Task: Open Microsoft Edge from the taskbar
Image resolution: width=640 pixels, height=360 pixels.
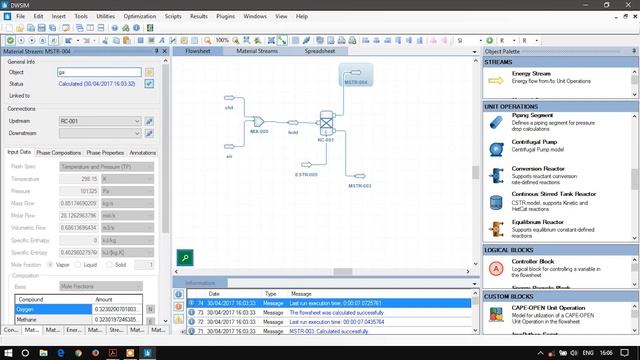Action: [60, 353]
